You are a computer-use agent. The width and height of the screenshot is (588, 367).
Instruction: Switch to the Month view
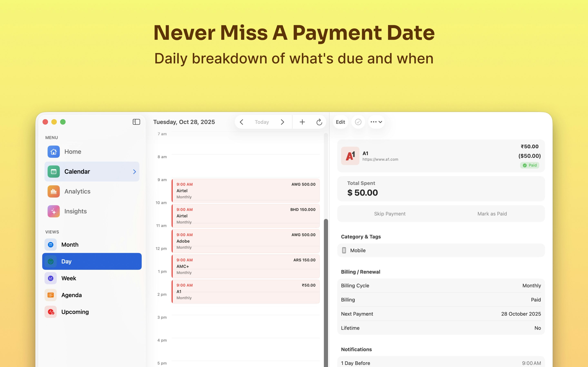pyautogui.click(x=70, y=245)
